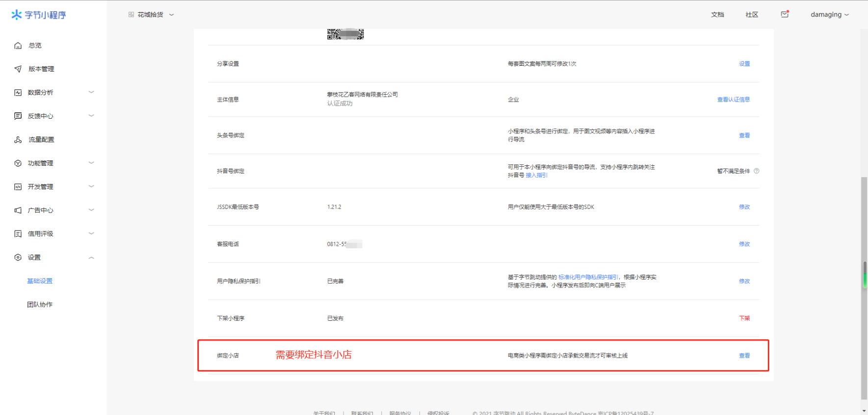This screenshot has height=415, width=868.
Task: Expand the 功能管理 menu chevron
Action: click(91, 163)
